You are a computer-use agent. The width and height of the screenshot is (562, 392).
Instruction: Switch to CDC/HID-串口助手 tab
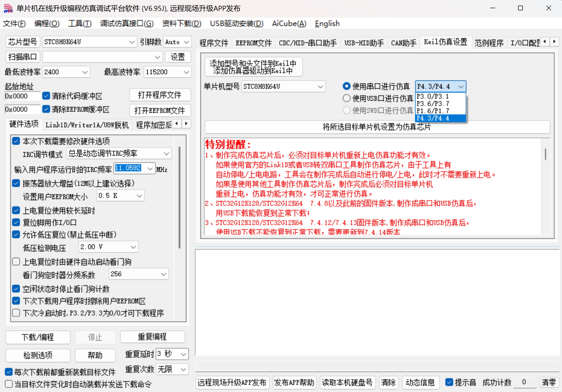click(308, 43)
